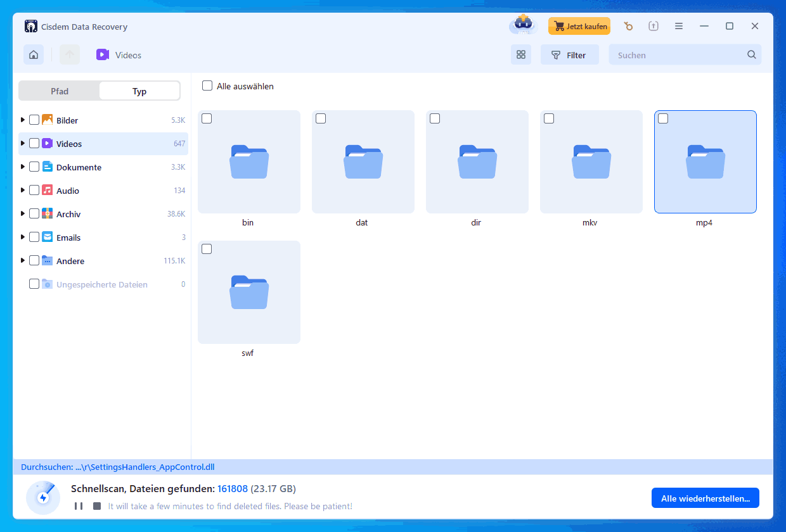Tick the Andere checkbox
This screenshot has height=532, width=786.
(34, 260)
